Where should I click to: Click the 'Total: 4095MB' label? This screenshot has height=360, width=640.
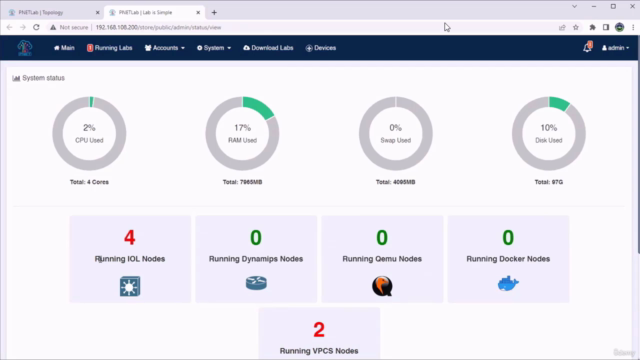pyautogui.click(x=396, y=182)
